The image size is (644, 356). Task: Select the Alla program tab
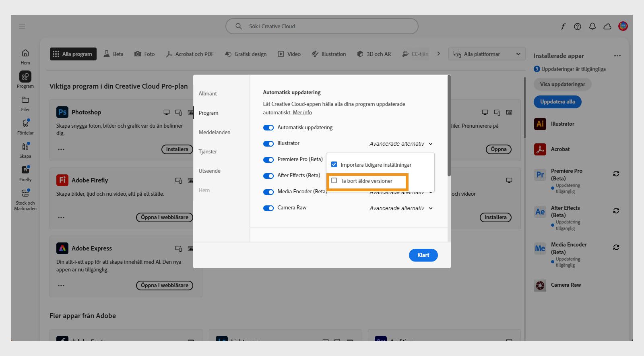point(73,54)
